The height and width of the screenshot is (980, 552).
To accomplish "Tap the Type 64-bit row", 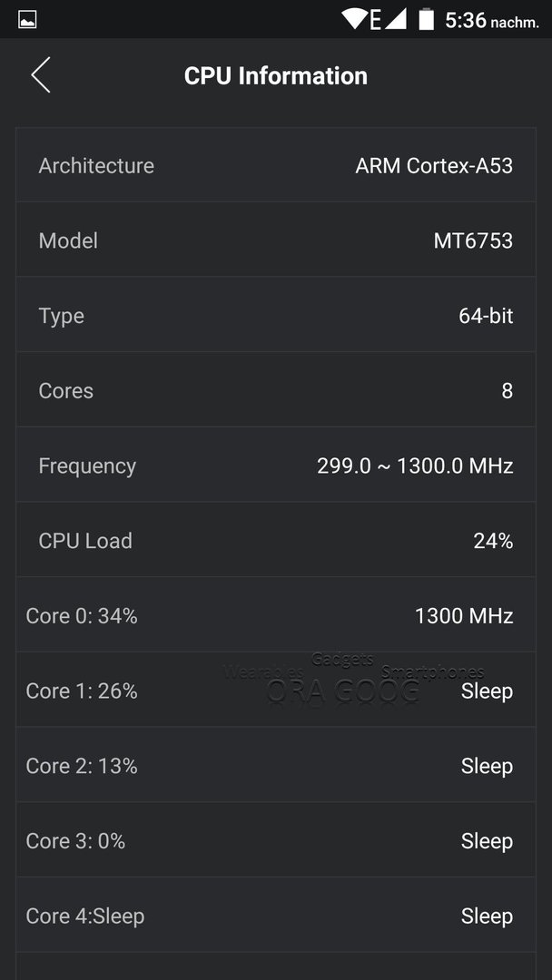I will [x=276, y=315].
